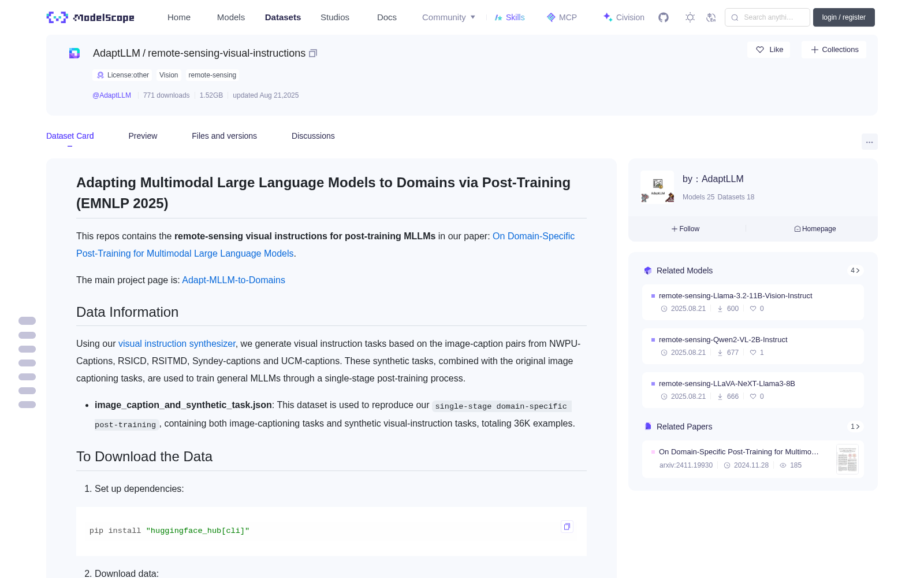924x578 pixels.
Task: Copy dataset name next to title
Action: coord(313,53)
